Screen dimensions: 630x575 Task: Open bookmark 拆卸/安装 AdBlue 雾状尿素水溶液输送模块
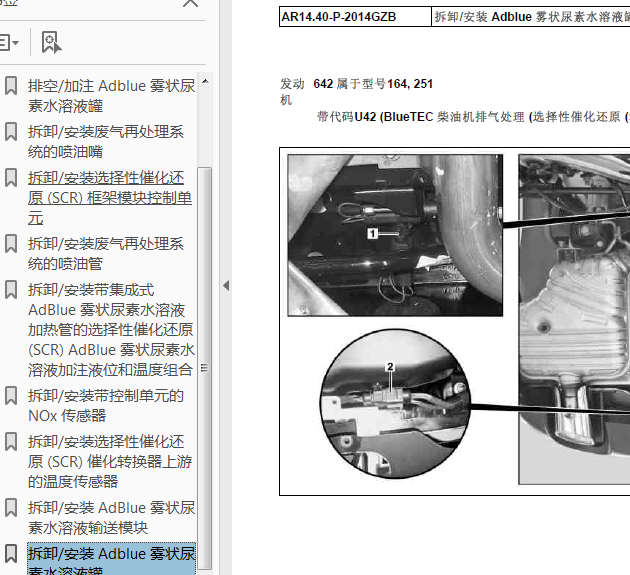pos(111,518)
